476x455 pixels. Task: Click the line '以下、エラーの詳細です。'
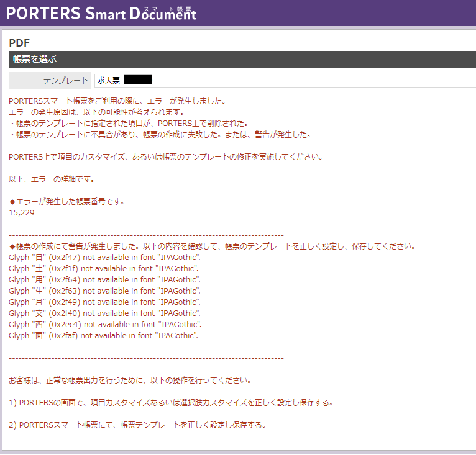52,179
